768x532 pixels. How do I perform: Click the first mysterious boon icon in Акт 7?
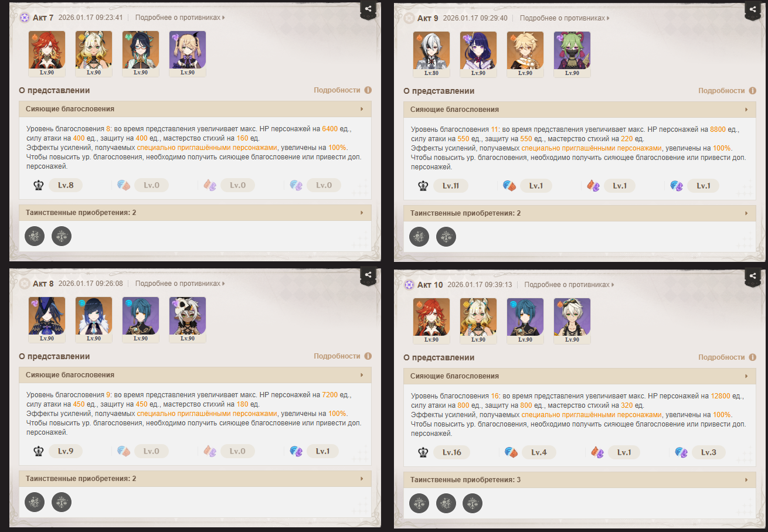35,236
